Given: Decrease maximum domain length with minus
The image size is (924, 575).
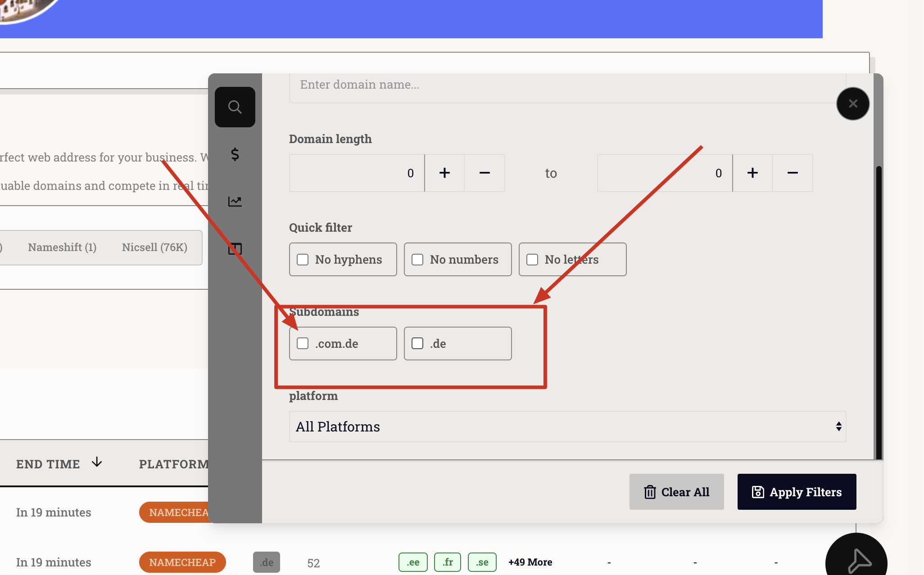Looking at the screenshot, I should tap(793, 173).
